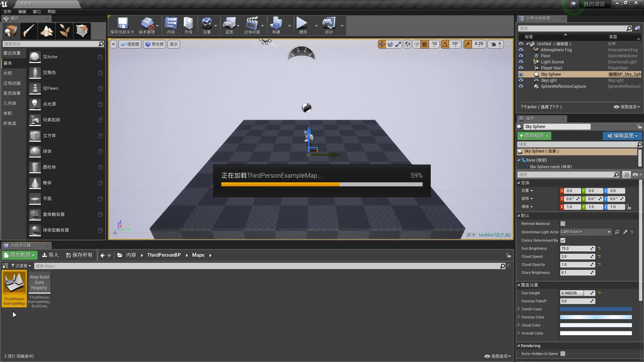Viewport: 644px width, 362px height.
Task: Click the Build toolbar icon
Action: 276,23
